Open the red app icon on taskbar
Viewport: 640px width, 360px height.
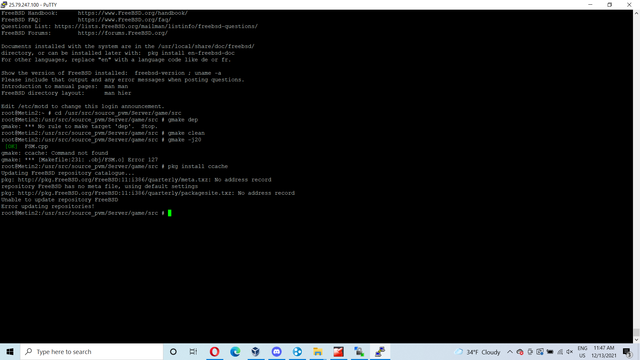click(338, 351)
